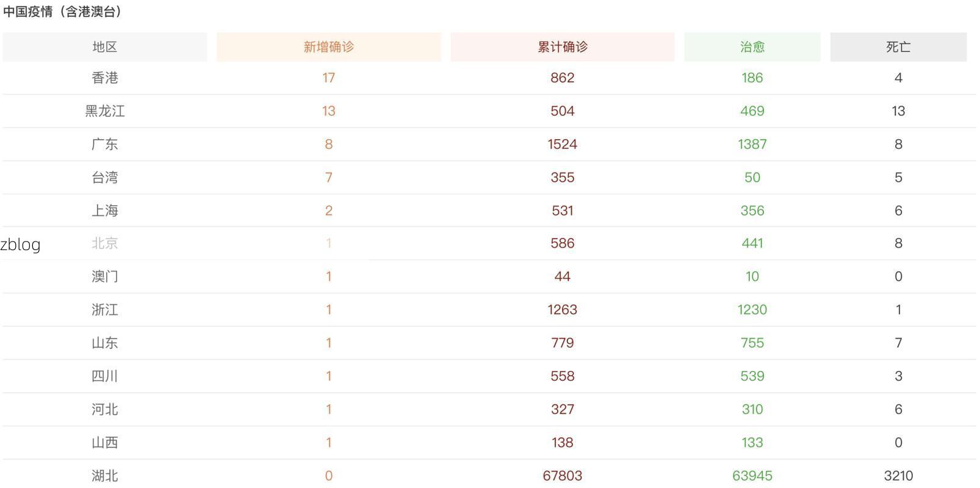This screenshot has width=980, height=488.
Task: Choose the 澳门 region name
Action: 105,276
